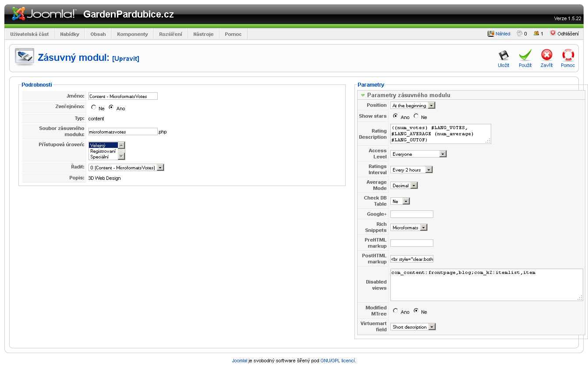Click the Odhlášení logout icon
Screen dimensions: 588x368
point(553,33)
